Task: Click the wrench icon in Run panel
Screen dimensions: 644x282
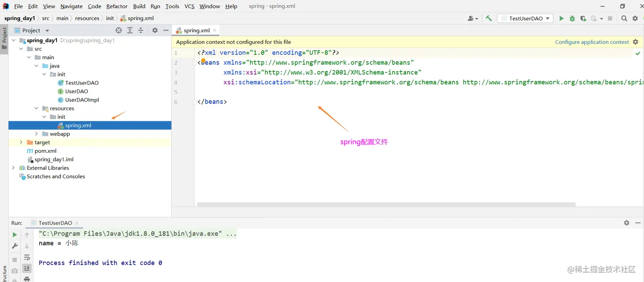Action: click(15, 246)
